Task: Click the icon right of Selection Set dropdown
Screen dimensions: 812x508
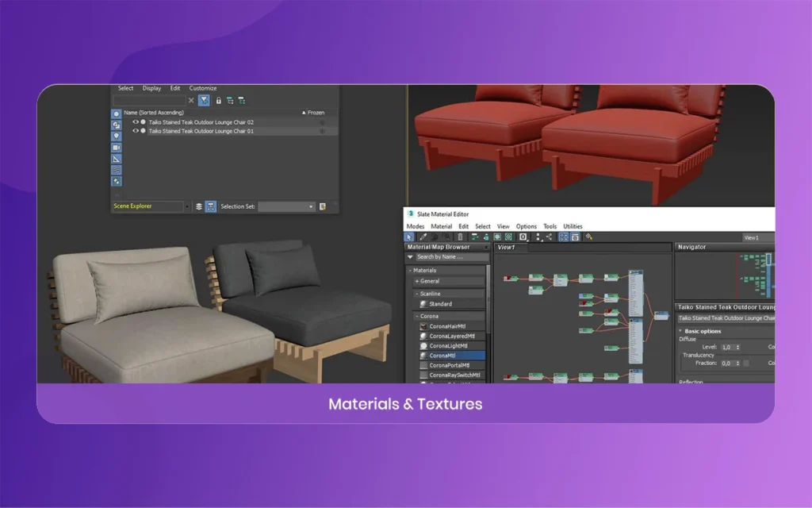Action: tap(323, 206)
